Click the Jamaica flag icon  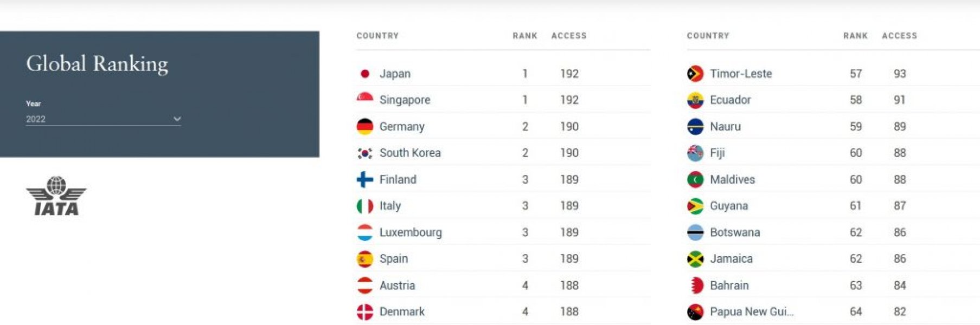point(695,259)
